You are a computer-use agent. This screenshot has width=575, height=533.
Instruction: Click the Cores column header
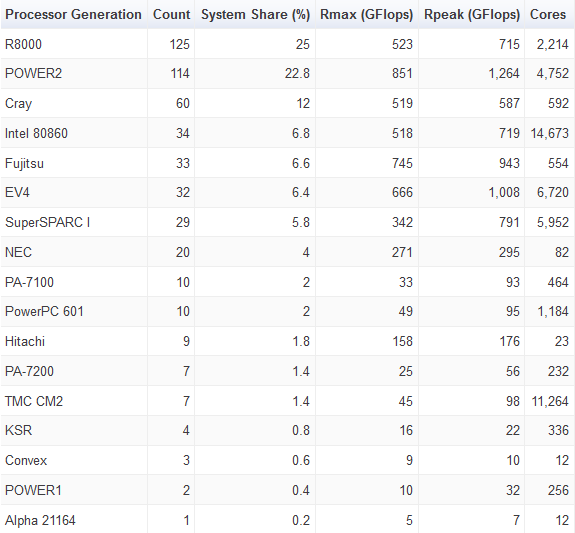click(548, 15)
